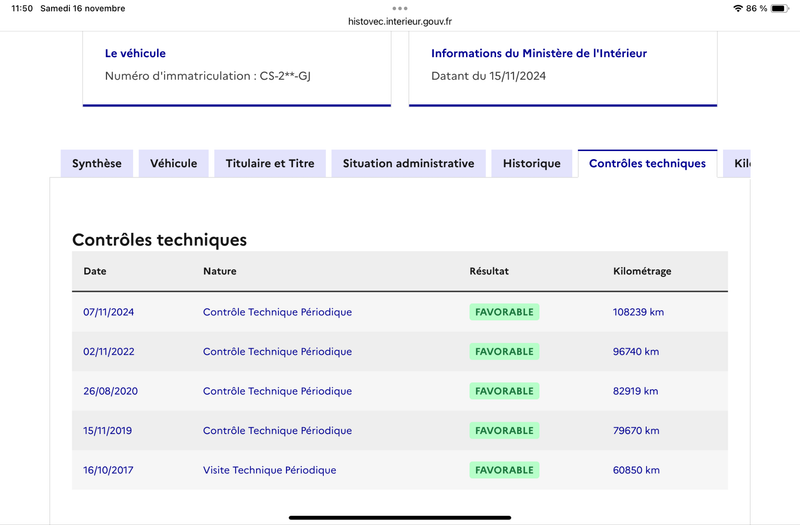Tap the histovec.interieur.gouv.fr address bar
800x525 pixels.
[400, 21]
